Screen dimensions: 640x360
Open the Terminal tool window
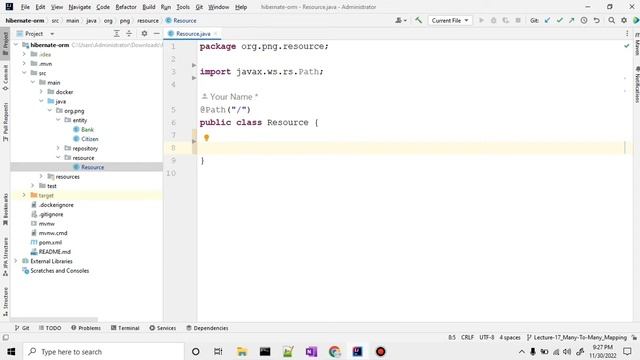[125, 328]
